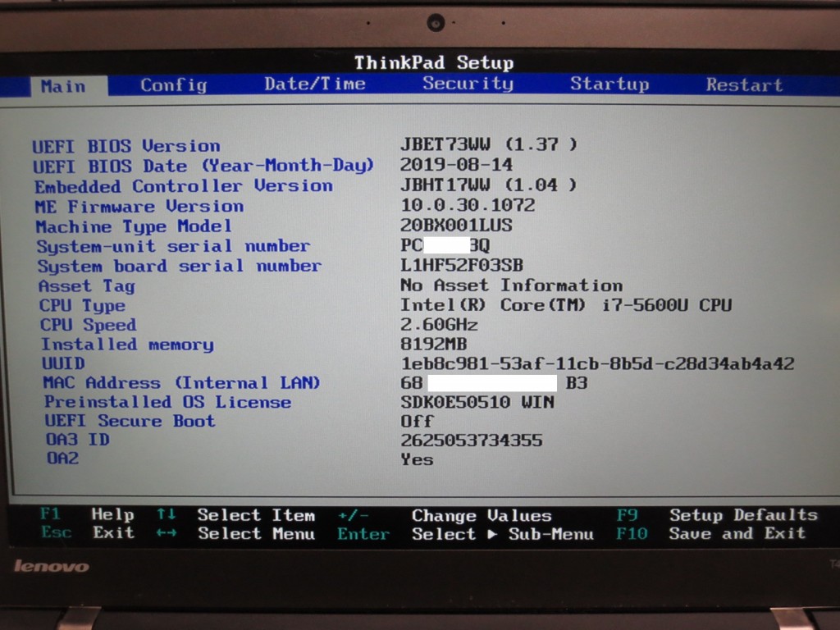Click System board serial number label
This screenshot has height=630, width=840.
pyautogui.click(x=180, y=267)
